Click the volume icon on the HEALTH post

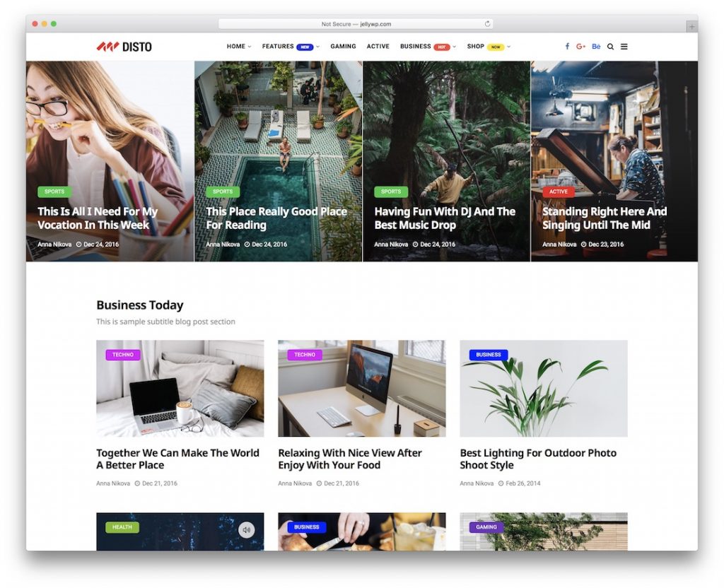pyautogui.click(x=246, y=528)
